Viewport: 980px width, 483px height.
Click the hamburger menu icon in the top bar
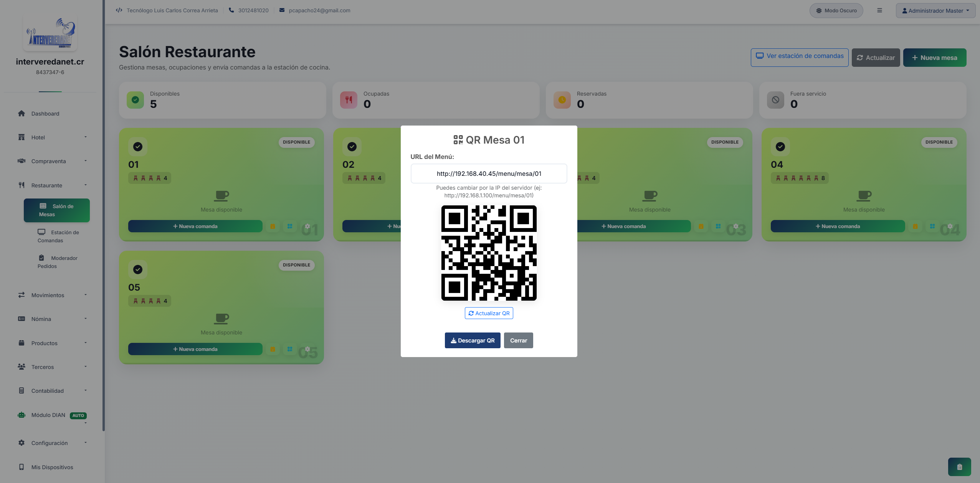pyautogui.click(x=879, y=10)
